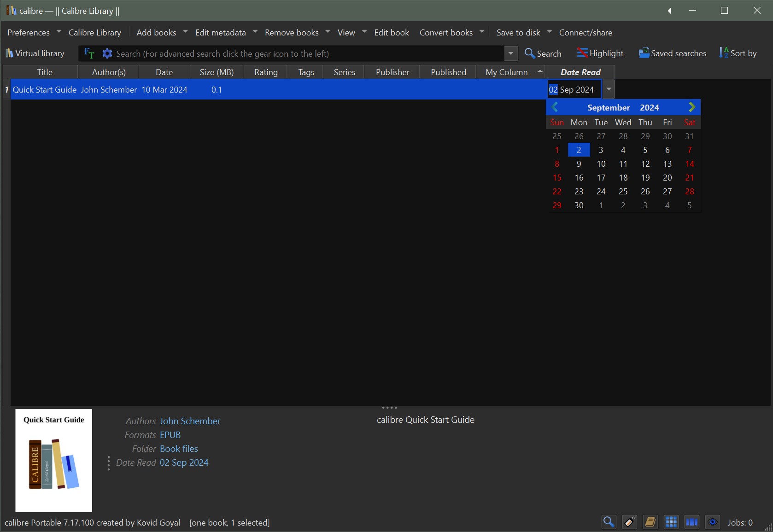Image resolution: width=773 pixels, height=532 pixels.
Task: Select Saturday 14 in the calendar
Action: point(690,164)
